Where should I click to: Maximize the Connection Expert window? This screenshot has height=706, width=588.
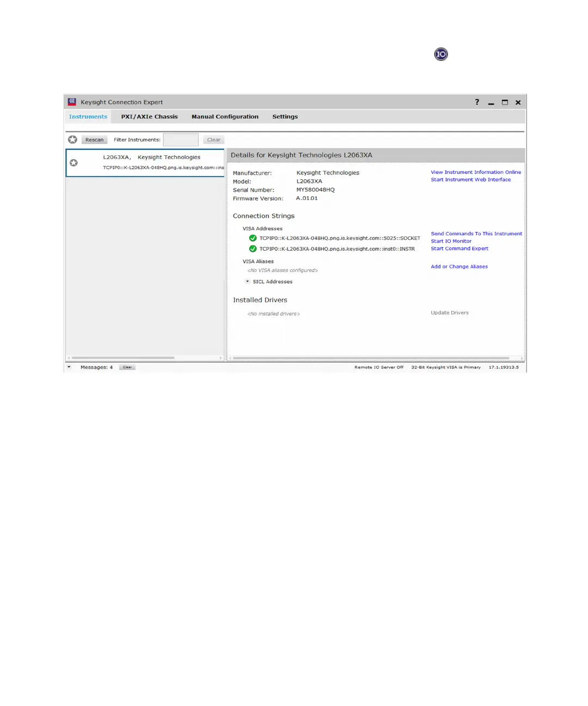(x=505, y=102)
